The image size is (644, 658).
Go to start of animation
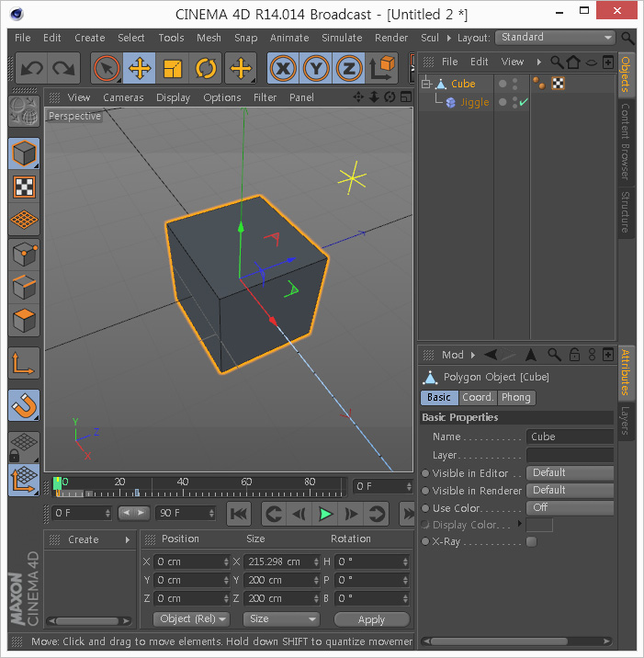coord(239,514)
